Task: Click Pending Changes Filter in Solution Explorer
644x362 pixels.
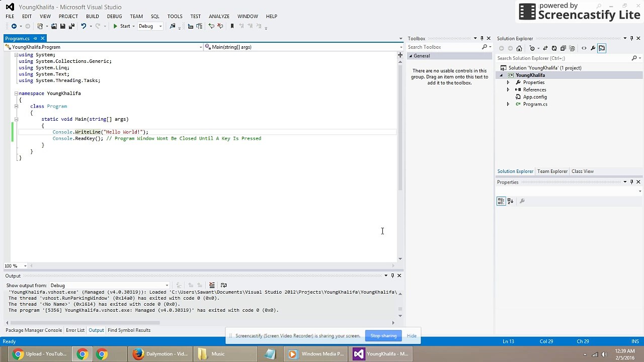Action: [x=533, y=48]
